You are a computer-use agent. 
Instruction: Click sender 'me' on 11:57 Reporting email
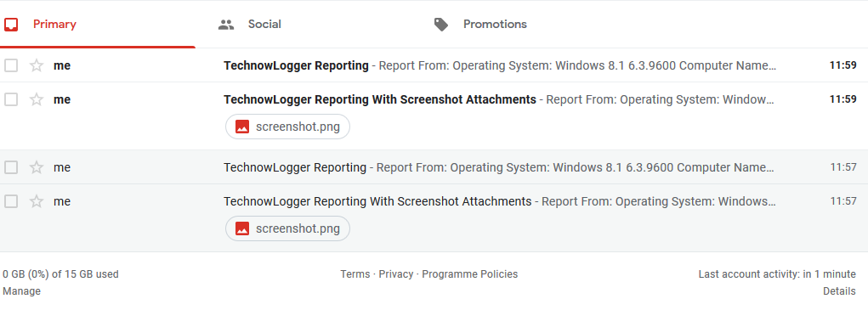pos(62,167)
